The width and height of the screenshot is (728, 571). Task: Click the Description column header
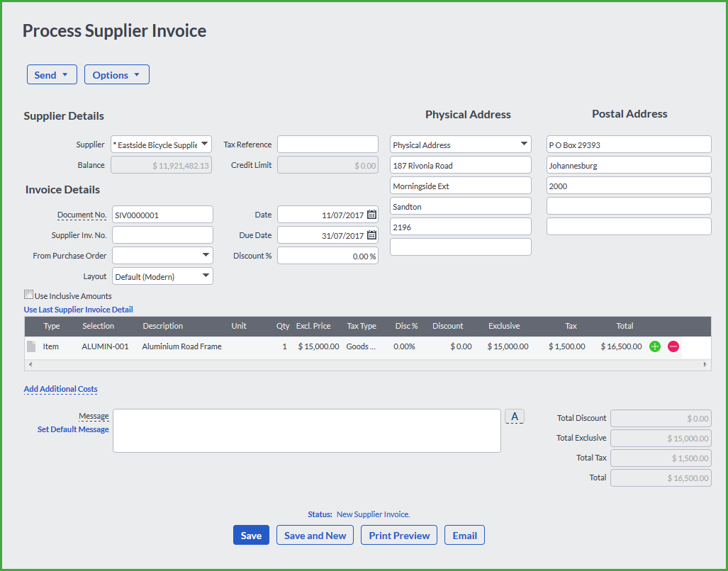(163, 326)
